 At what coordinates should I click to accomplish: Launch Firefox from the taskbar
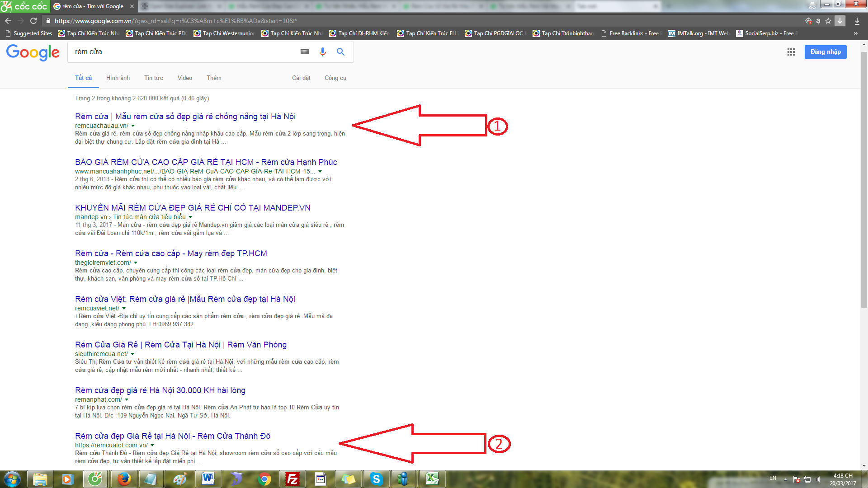pyautogui.click(x=124, y=479)
